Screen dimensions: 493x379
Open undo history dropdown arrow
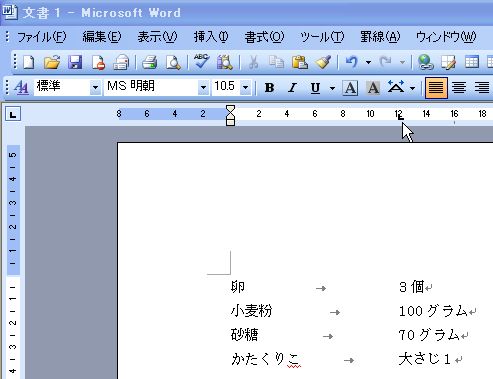point(368,62)
